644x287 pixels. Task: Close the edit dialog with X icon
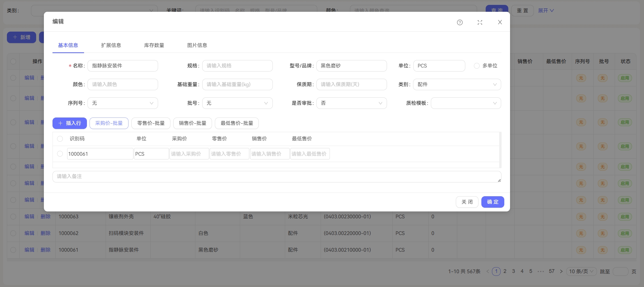(x=500, y=22)
